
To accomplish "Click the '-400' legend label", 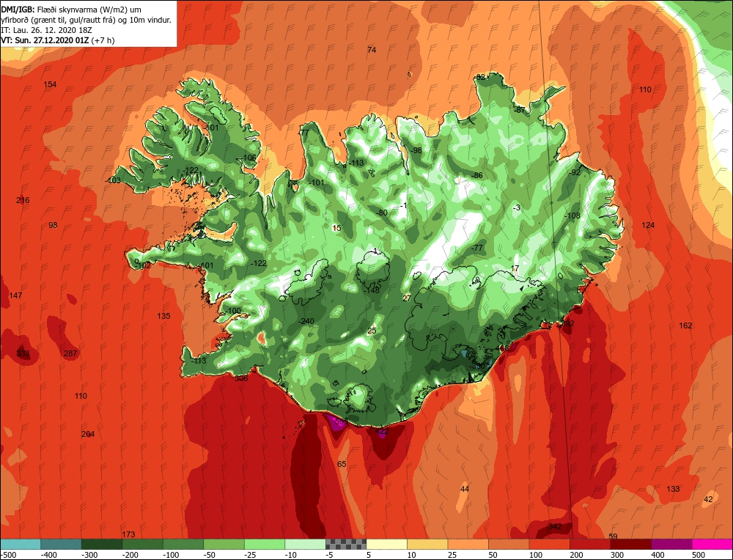I will click(x=49, y=555).
